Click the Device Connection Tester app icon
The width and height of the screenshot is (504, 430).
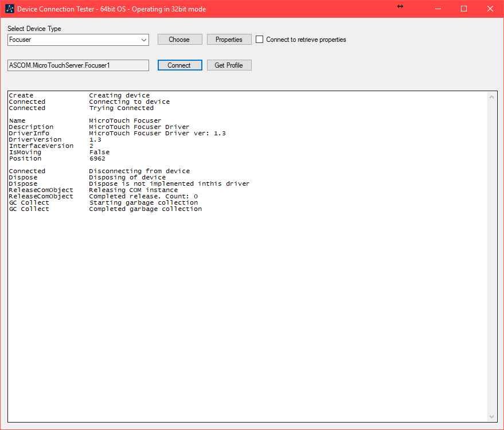pos(9,9)
